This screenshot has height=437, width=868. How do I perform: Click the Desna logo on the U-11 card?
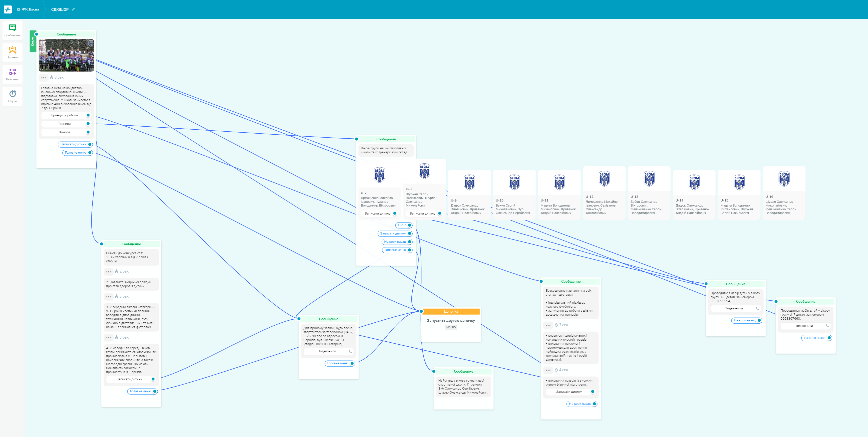click(559, 182)
